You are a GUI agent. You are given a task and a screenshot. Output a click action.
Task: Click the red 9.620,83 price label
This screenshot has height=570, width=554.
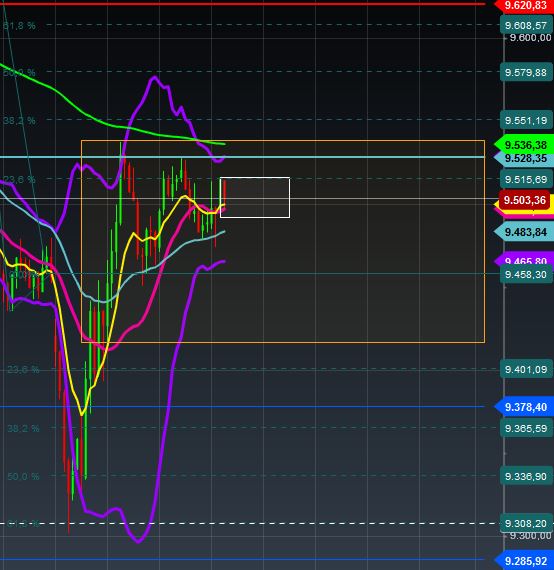[x=525, y=5]
